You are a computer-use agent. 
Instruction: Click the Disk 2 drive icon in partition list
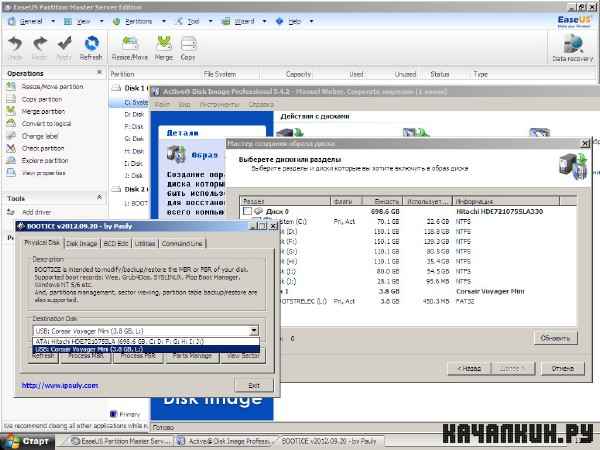[x=116, y=189]
